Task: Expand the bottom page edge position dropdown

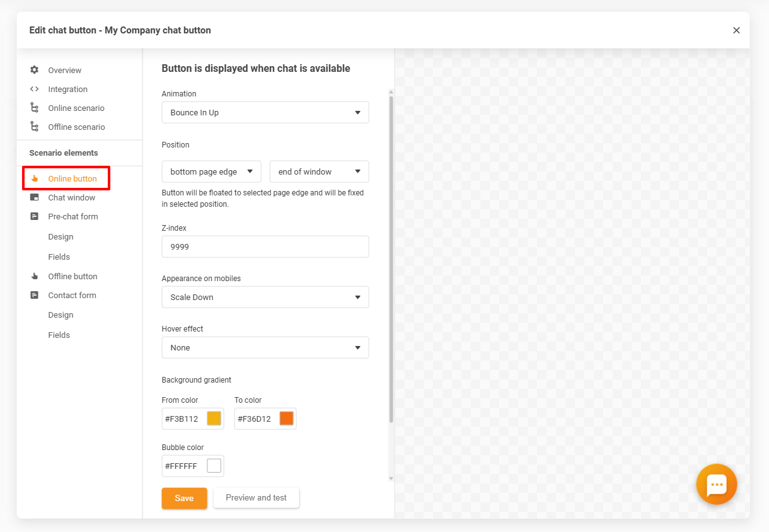Action: (211, 171)
